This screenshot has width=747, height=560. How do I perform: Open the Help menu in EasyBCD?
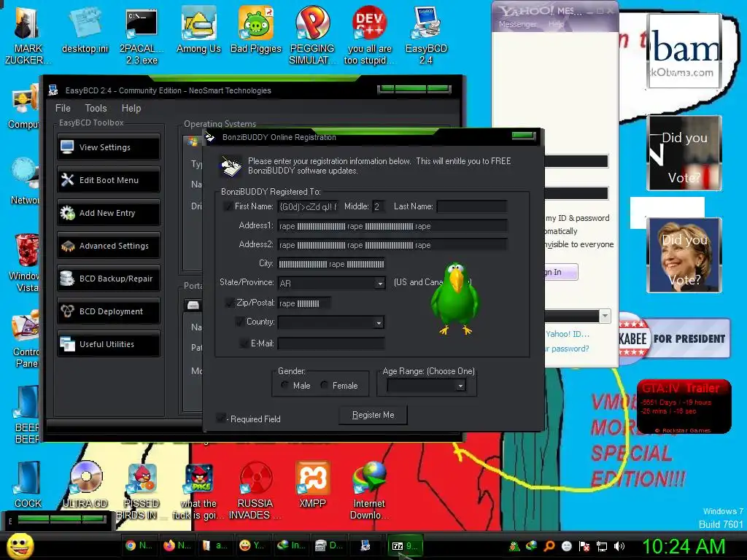pyautogui.click(x=131, y=108)
